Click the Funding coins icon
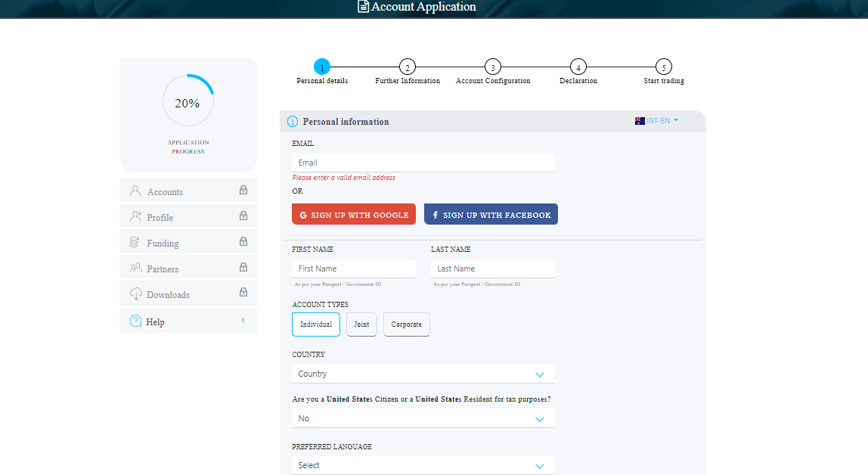 pos(135,243)
